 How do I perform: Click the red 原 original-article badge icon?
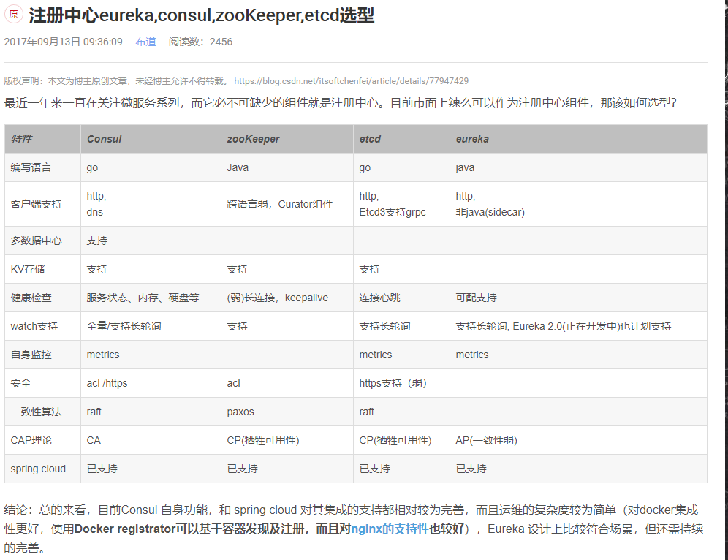coord(13,15)
